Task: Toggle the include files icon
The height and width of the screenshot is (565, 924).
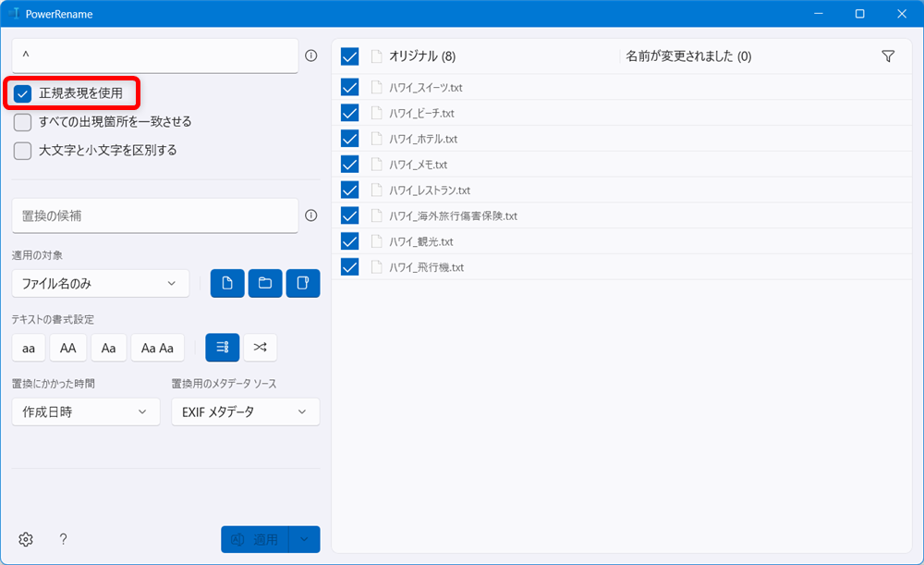Action: 227,283
